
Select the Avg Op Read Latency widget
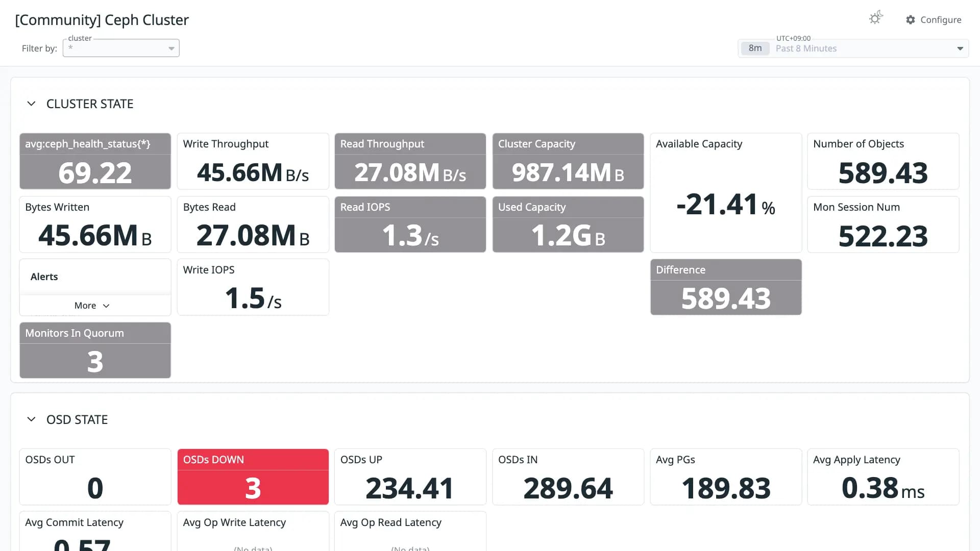coord(410,532)
